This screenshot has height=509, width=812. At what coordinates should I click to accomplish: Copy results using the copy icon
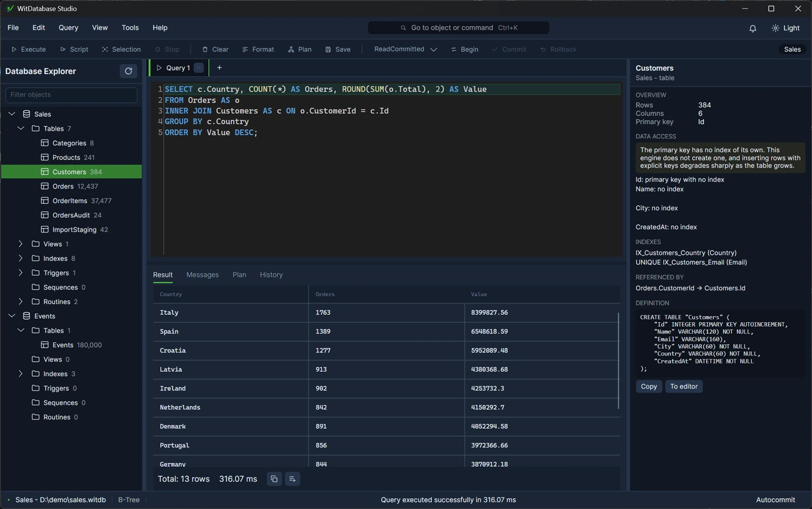(x=274, y=479)
